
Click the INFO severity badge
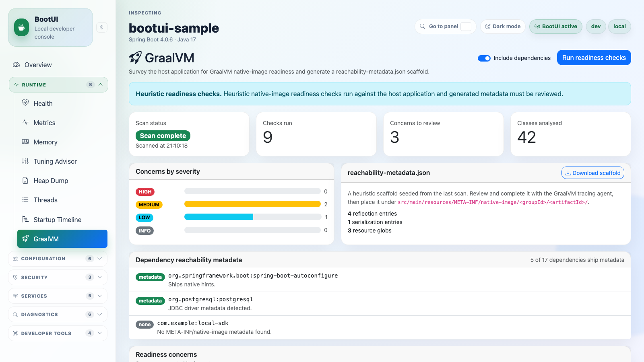144,230
